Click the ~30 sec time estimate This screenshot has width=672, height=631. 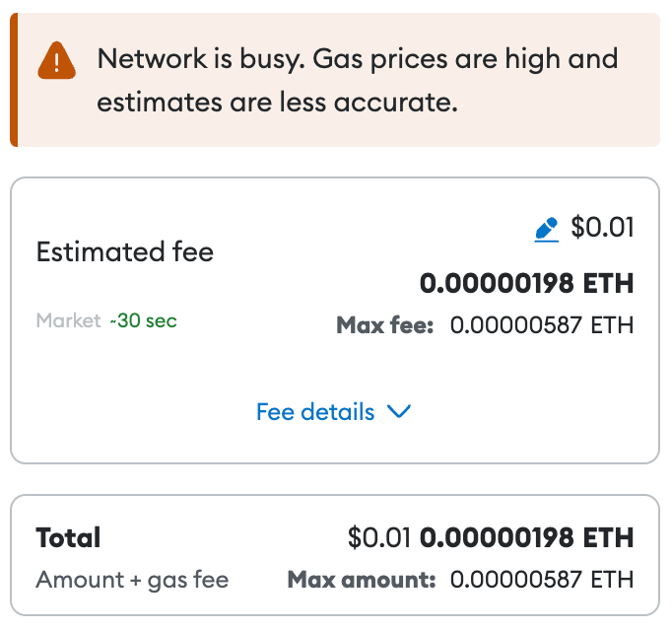(144, 320)
